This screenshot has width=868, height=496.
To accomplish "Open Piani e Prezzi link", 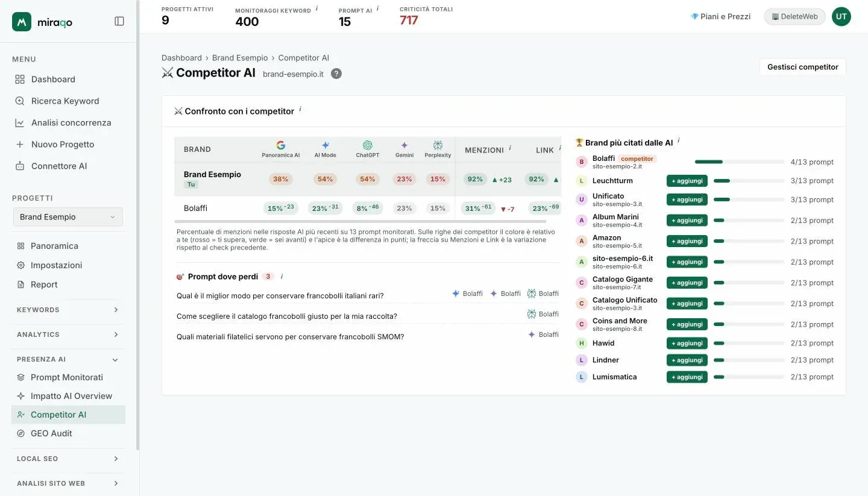I will coord(720,16).
